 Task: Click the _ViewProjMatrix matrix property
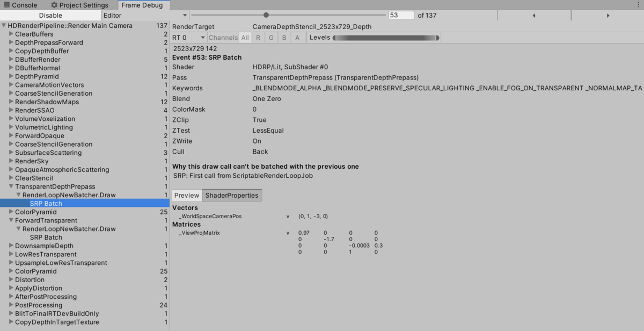pos(199,233)
